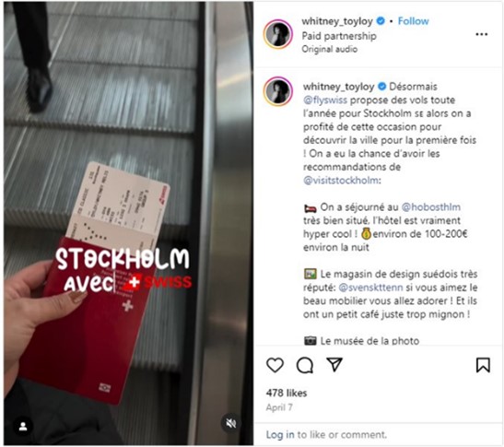Follow whitney_toyloy account
This screenshot has width=504, height=447.
414,21
